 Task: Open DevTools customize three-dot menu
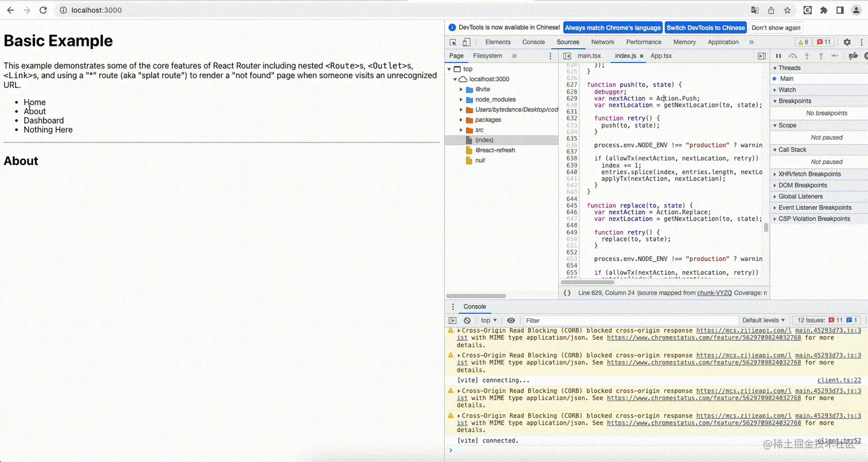point(861,42)
